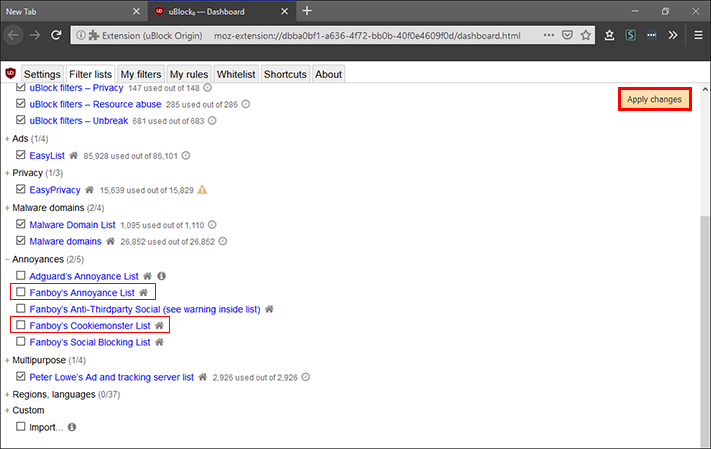Open the Fanboy's Anti-Thirdparty Social link
Viewport: 711px width, 449px height.
point(145,309)
